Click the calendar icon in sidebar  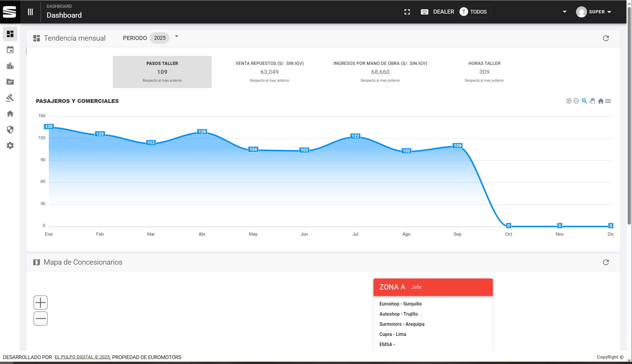[x=10, y=50]
